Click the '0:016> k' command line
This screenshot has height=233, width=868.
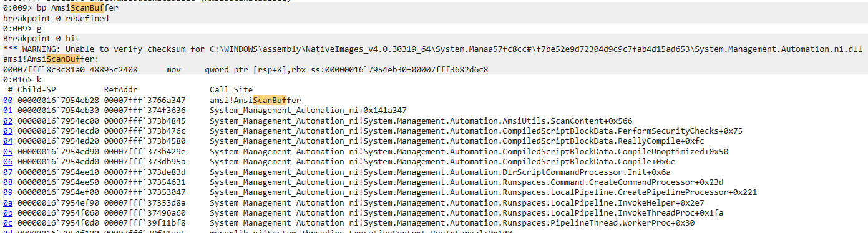pos(22,80)
